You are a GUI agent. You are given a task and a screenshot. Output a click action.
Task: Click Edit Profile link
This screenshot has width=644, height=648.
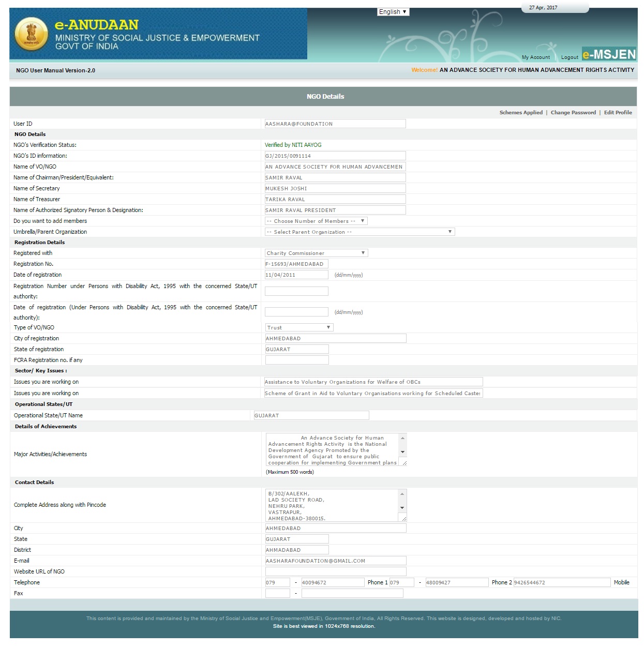click(618, 112)
